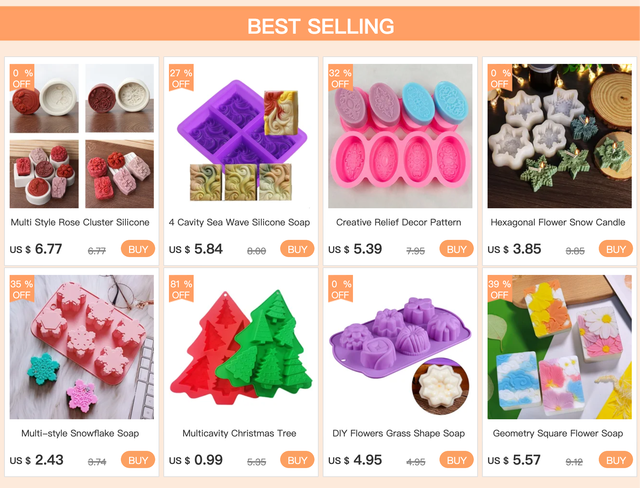This screenshot has height=488, width=640.
Task: Open the purple sea wave mold image
Action: pos(241,136)
